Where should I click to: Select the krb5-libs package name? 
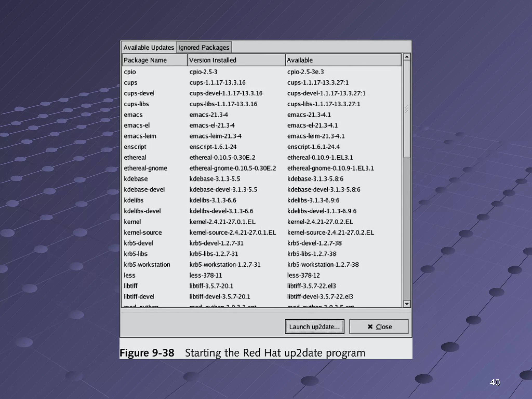click(135, 254)
